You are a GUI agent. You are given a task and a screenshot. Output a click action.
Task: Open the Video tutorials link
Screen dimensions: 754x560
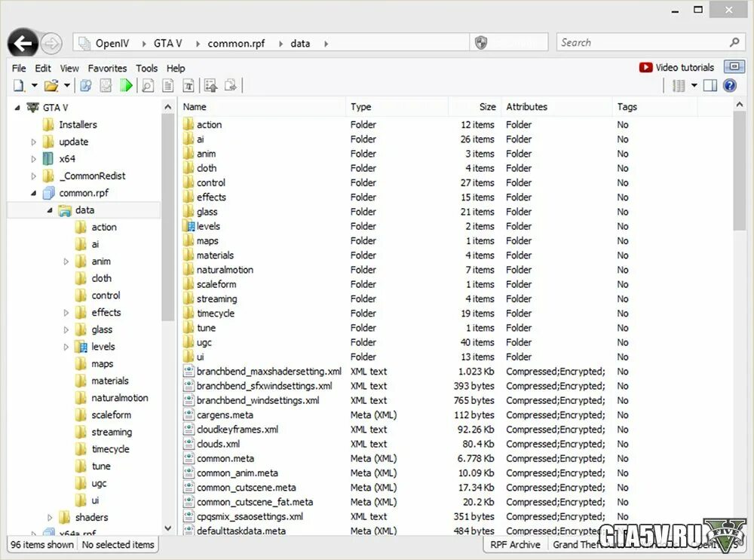pos(676,67)
